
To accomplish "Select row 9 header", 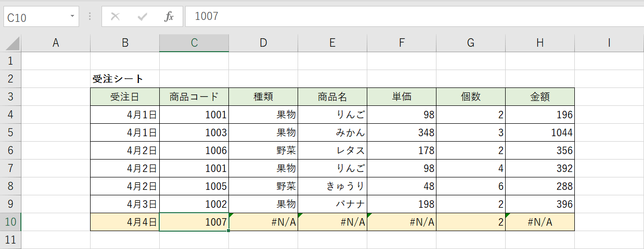I will click(10, 204).
